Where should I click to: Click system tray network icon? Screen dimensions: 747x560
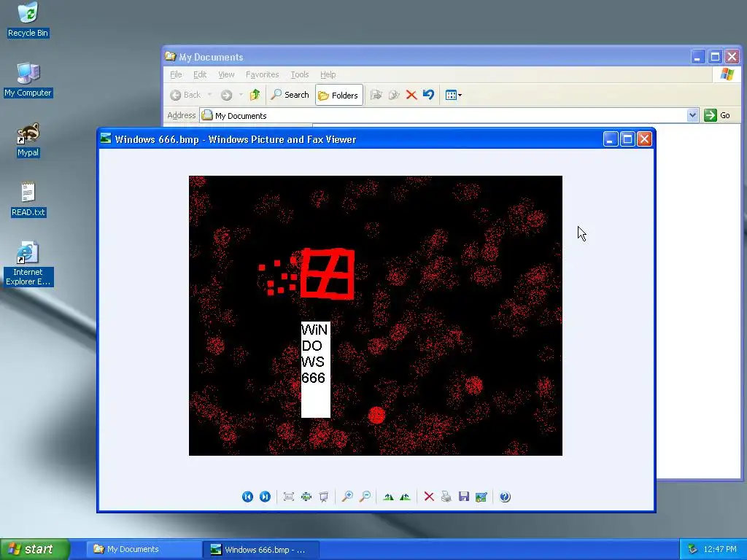[x=692, y=549]
